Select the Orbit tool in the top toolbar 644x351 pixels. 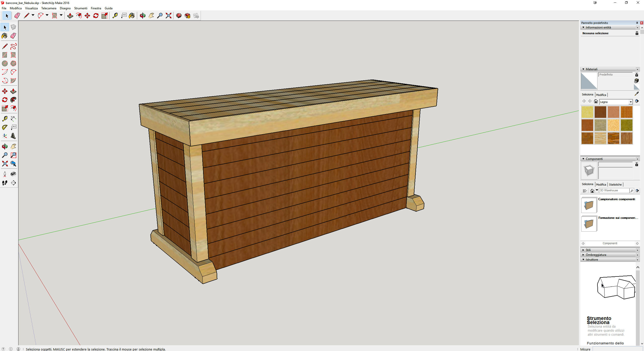(143, 16)
